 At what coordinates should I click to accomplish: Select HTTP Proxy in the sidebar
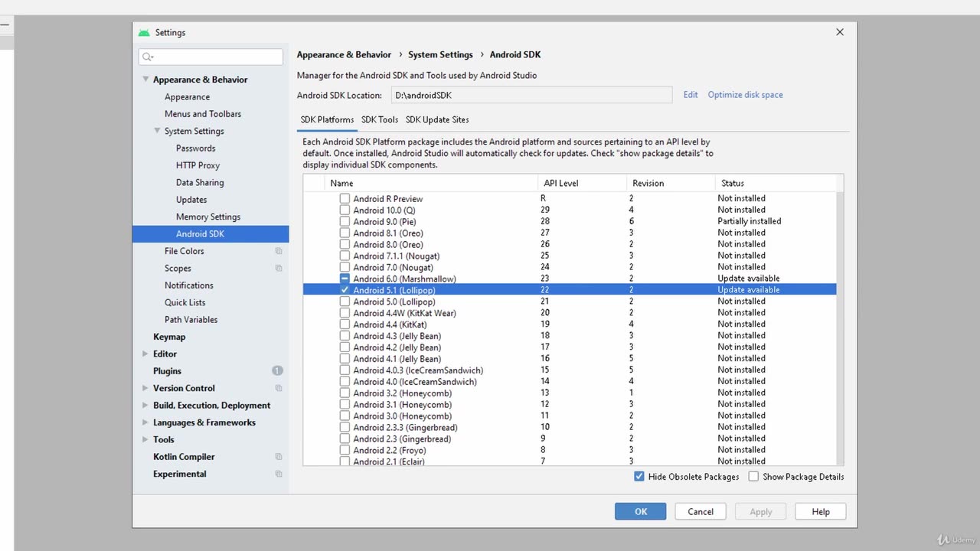[x=198, y=165]
